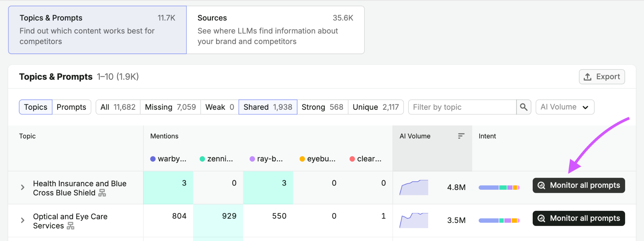This screenshot has width=644, height=241.
Task: Expand the Health Insurance and Blue Cross row
Action: pos(23,188)
